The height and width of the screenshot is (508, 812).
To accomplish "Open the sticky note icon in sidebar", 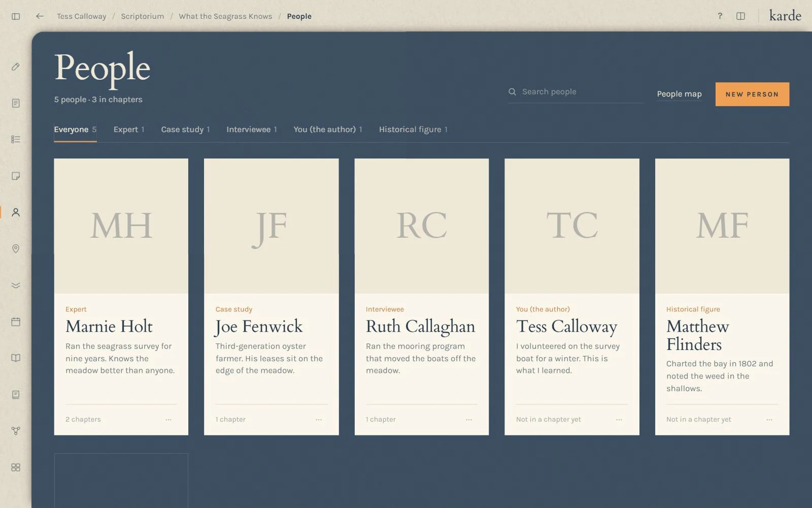I will click(16, 176).
